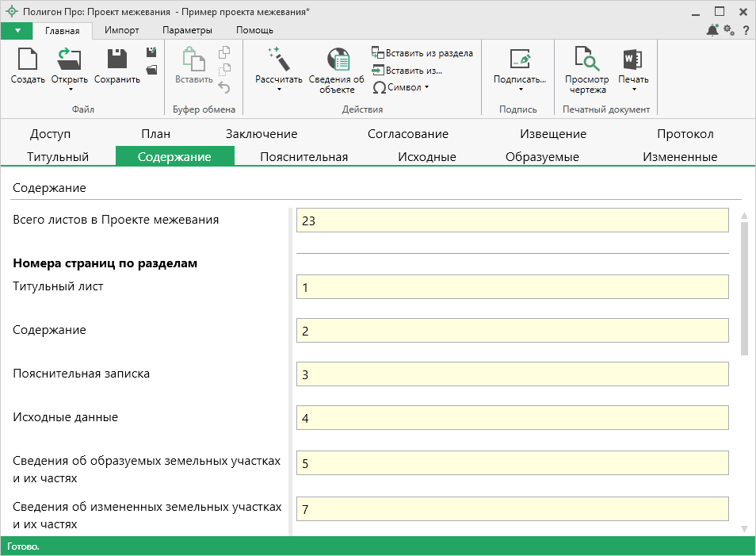This screenshot has height=556, width=756.
Task: Click the Сохранить floppy disk icon
Action: click(117, 60)
